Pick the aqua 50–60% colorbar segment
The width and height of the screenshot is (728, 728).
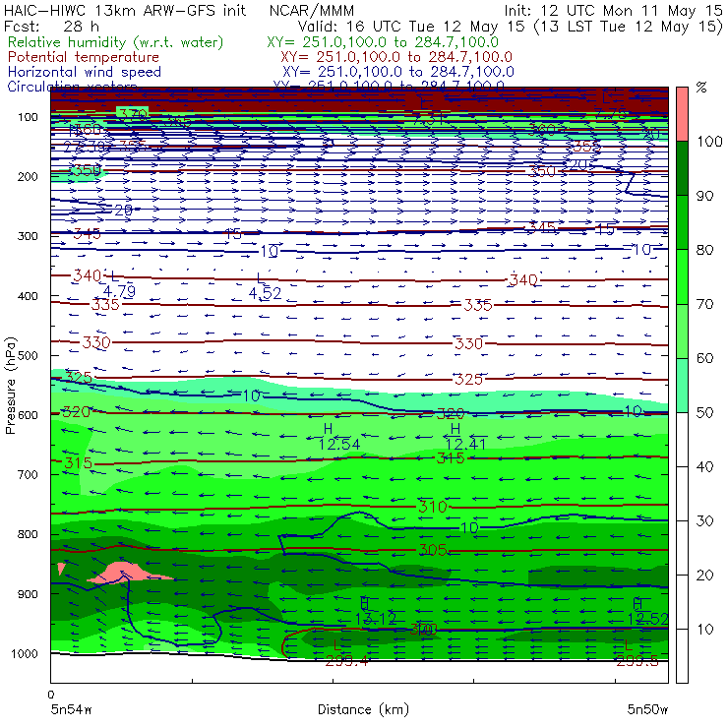point(682,386)
